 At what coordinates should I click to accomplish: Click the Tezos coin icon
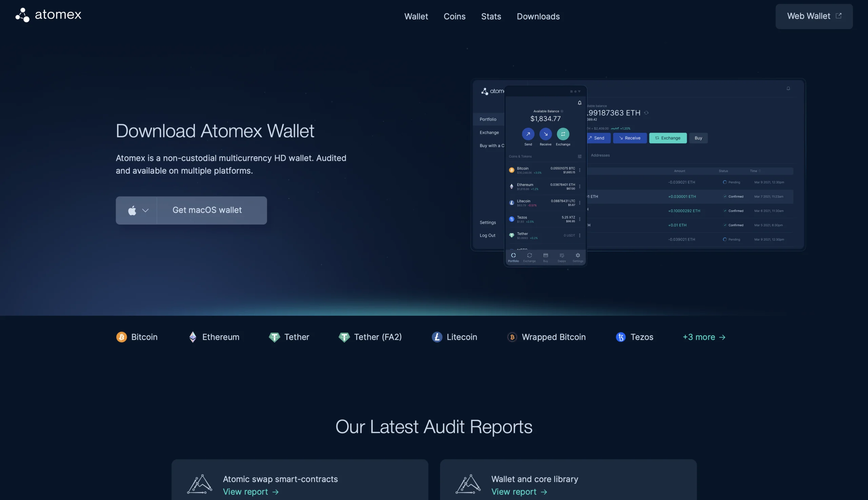[620, 337]
